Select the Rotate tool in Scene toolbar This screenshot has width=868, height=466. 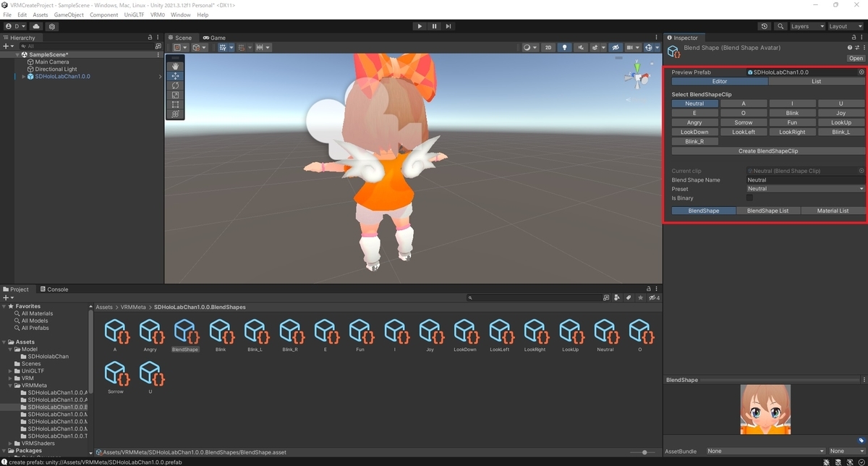pos(175,85)
